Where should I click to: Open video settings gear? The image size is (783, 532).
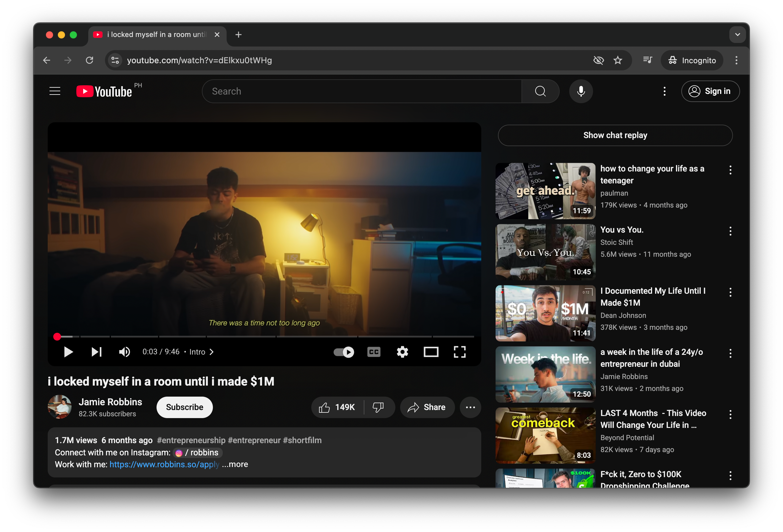402,352
